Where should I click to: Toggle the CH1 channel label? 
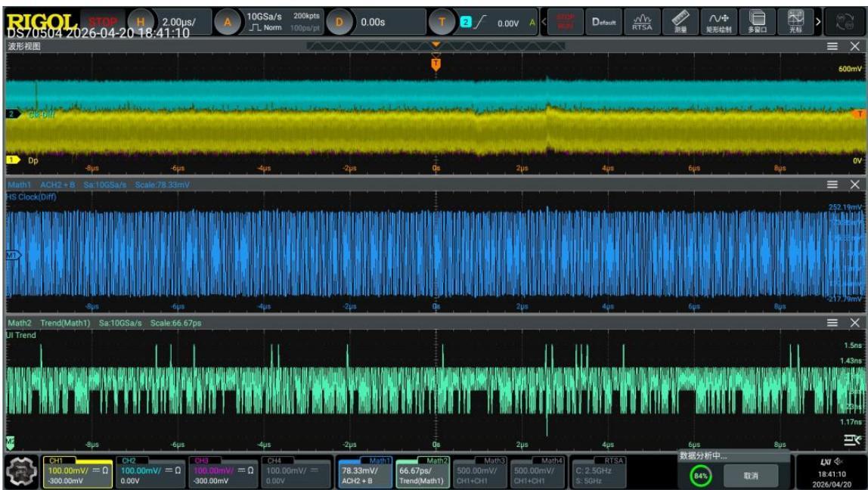pyautogui.click(x=78, y=473)
